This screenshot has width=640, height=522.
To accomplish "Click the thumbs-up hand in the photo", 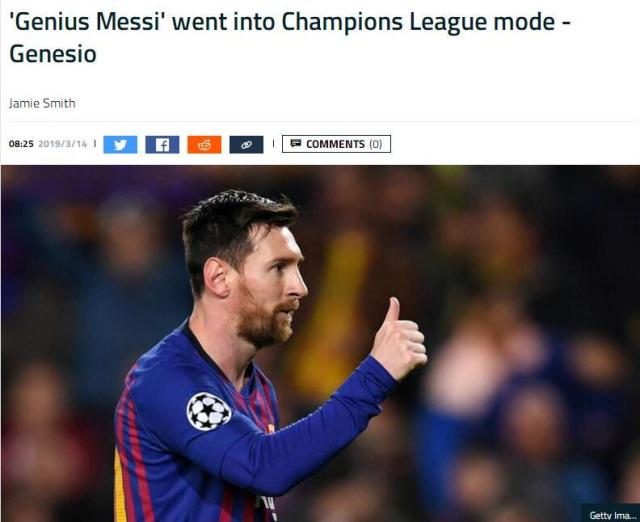I will coord(398,338).
